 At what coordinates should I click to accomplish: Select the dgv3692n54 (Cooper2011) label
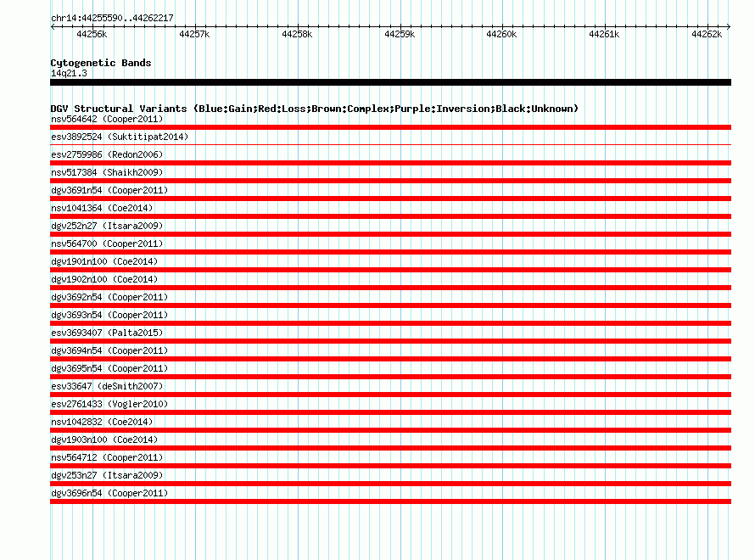coord(109,297)
